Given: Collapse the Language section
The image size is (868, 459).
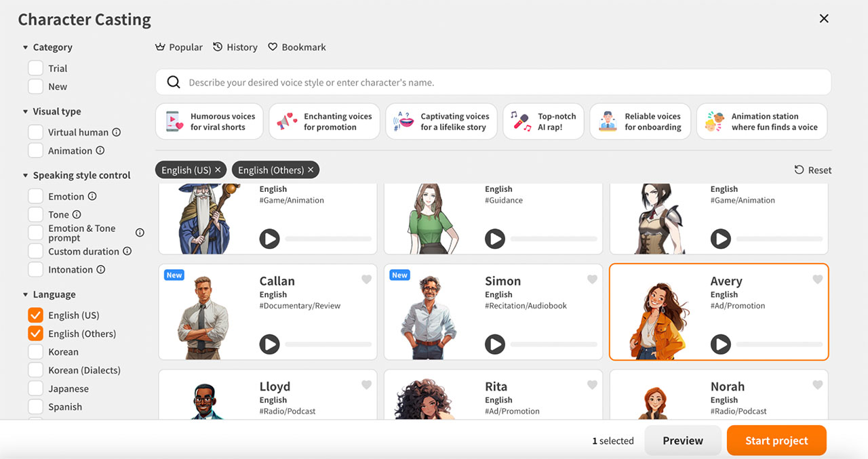Looking at the screenshot, I should point(25,294).
